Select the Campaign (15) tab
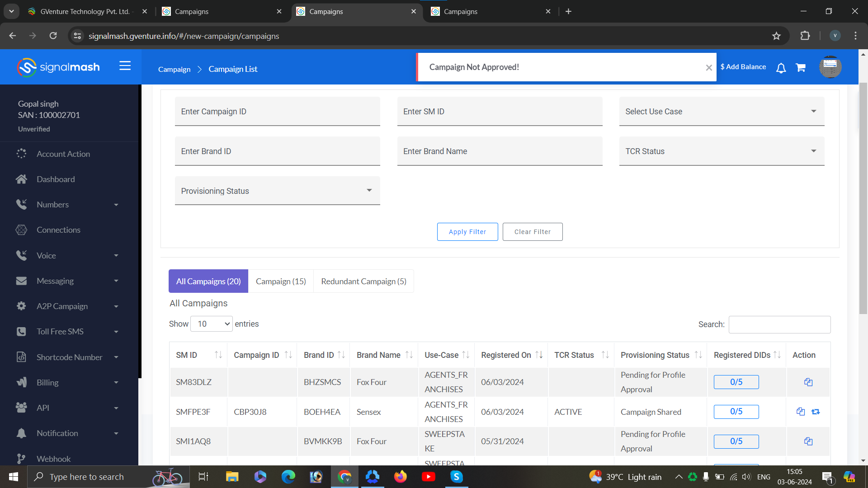 click(281, 282)
